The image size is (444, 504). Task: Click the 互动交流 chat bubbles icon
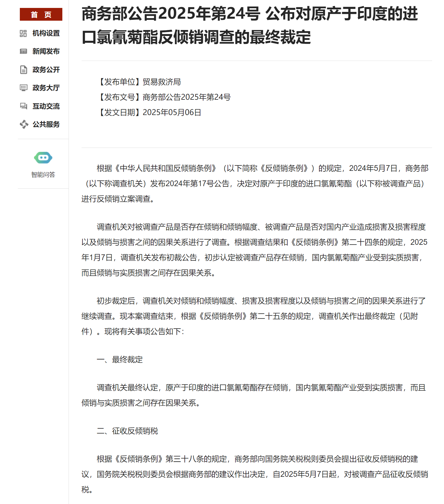coord(24,106)
